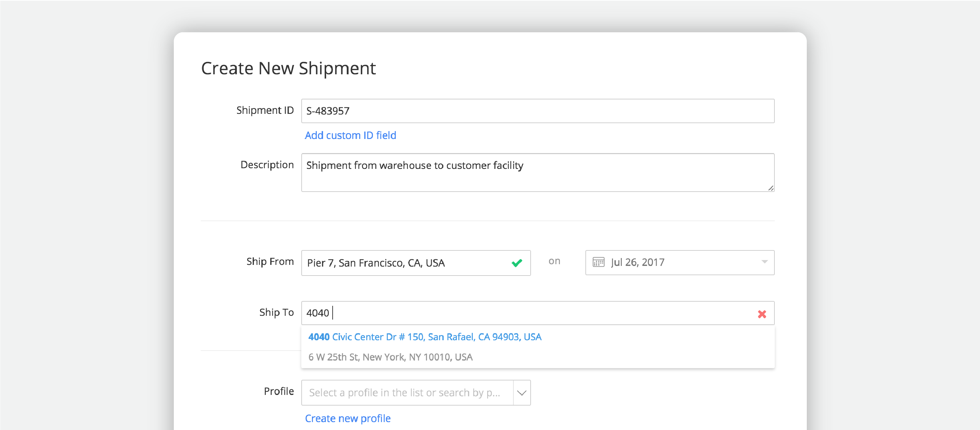Select the 6 W 25th St New York suggestion

(390, 357)
